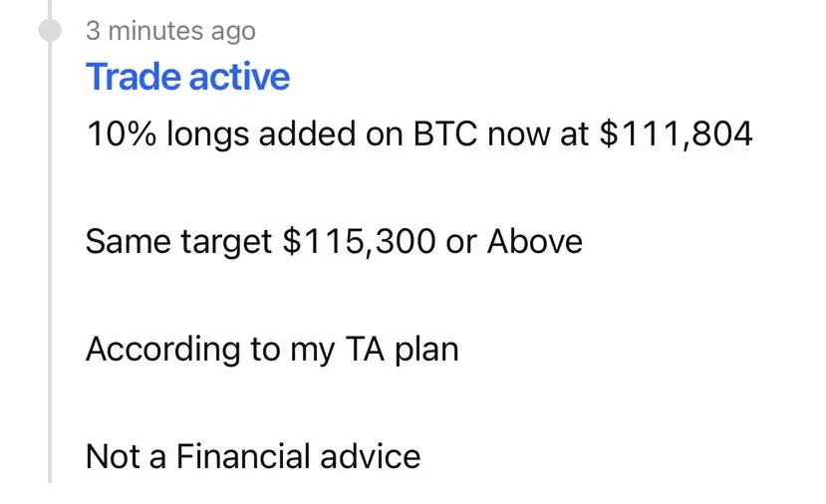Viewport: 826px width, 504px height.
Task: Click the word "Above" in target line
Action: pyautogui.click(x=535, y=242)
